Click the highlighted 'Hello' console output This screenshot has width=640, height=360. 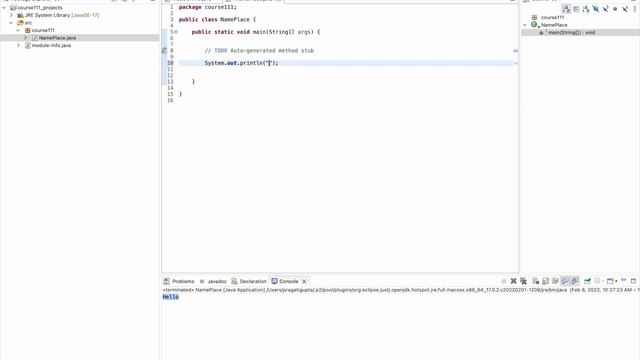(x=171, y=297)
